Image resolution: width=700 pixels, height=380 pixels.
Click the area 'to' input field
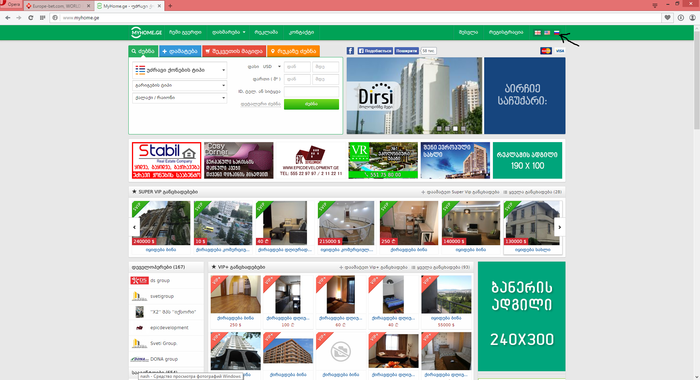click(x=325, y=79)
